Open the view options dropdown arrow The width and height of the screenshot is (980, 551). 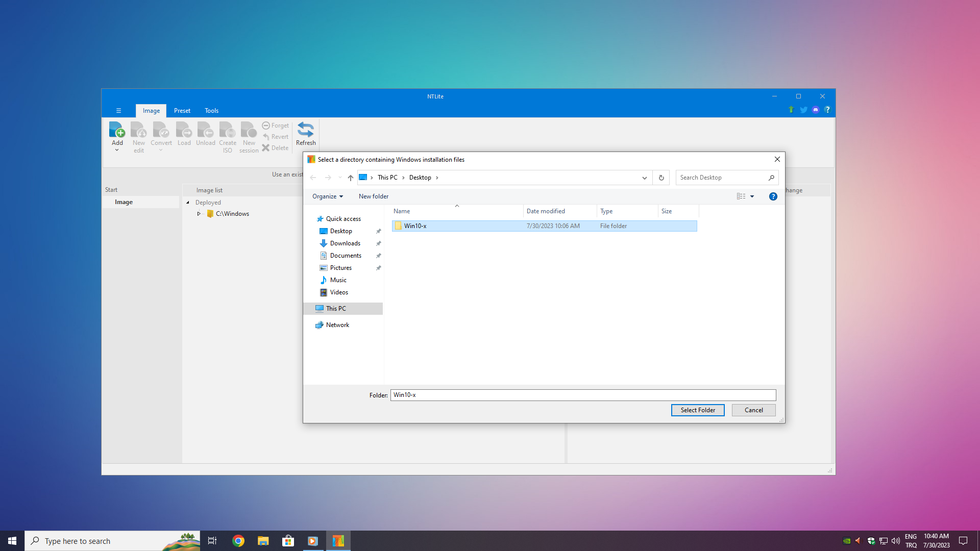click(752, 196)
